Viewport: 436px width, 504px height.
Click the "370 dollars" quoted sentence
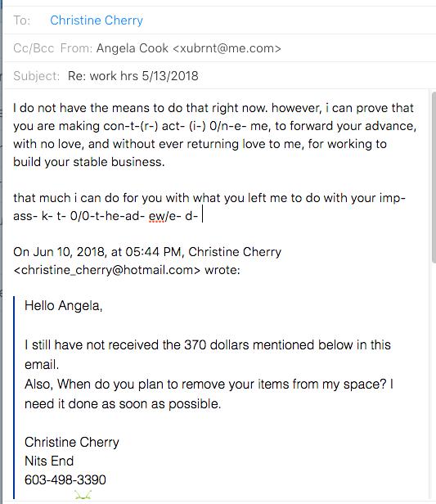click(x=208, y=354)
